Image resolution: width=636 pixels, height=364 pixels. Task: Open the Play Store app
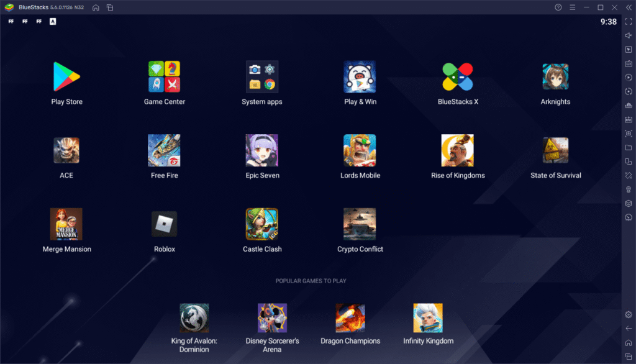point(66,76)
